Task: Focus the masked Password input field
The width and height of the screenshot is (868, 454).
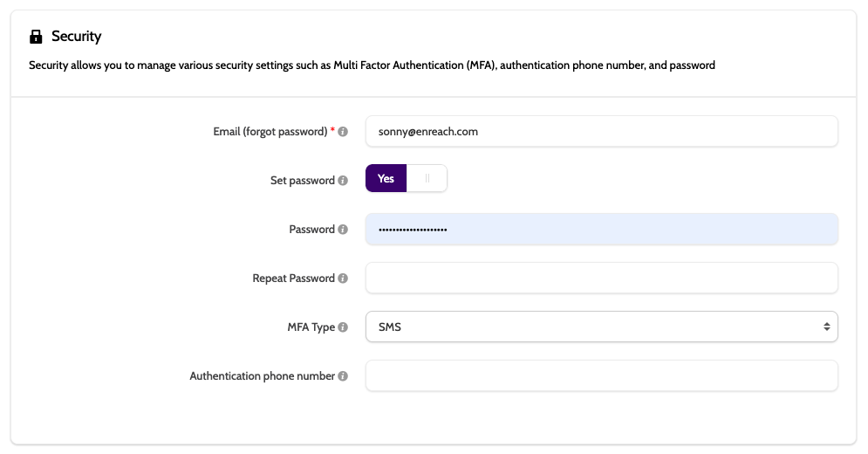Action: (602, 229)
